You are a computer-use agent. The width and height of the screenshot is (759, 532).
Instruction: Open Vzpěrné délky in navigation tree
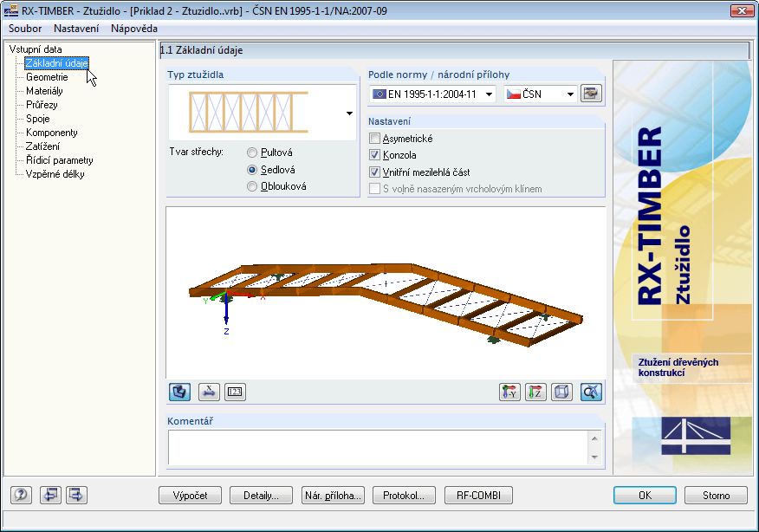coord(55,174)
